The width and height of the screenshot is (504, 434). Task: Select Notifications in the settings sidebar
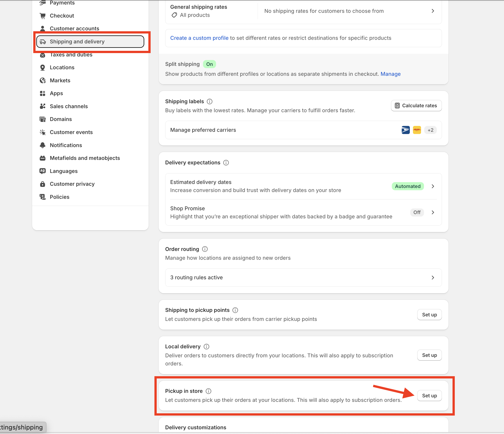66,145
